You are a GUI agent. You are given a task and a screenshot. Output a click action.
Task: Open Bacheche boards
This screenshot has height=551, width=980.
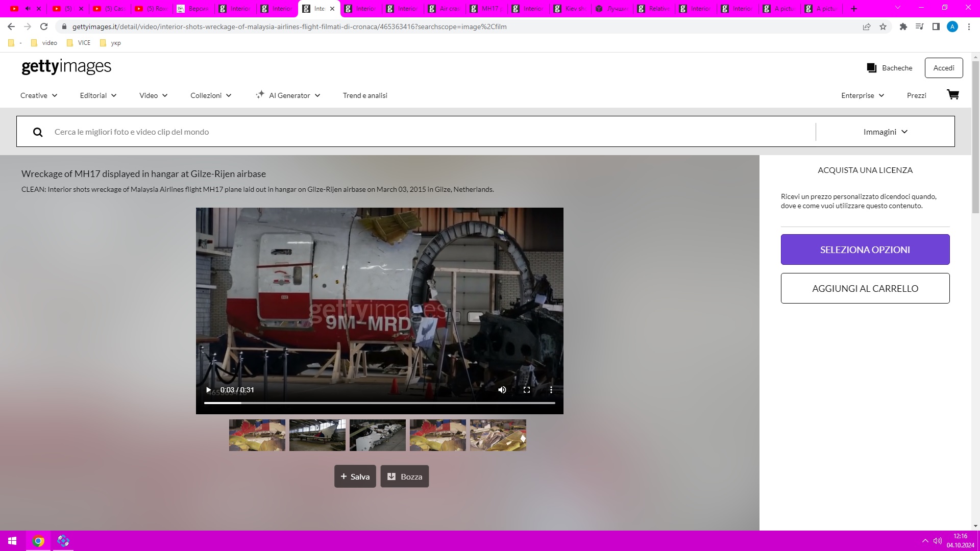pos(890,68)
